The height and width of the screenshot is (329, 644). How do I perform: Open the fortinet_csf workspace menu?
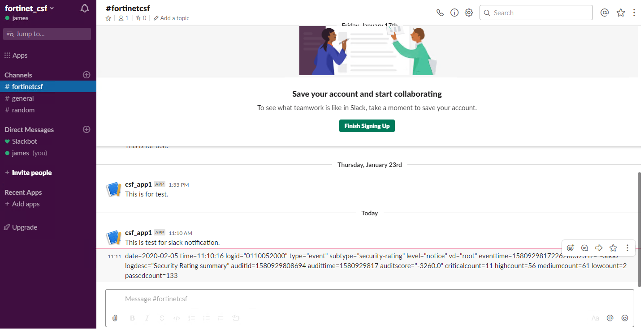tap(30, 8)
